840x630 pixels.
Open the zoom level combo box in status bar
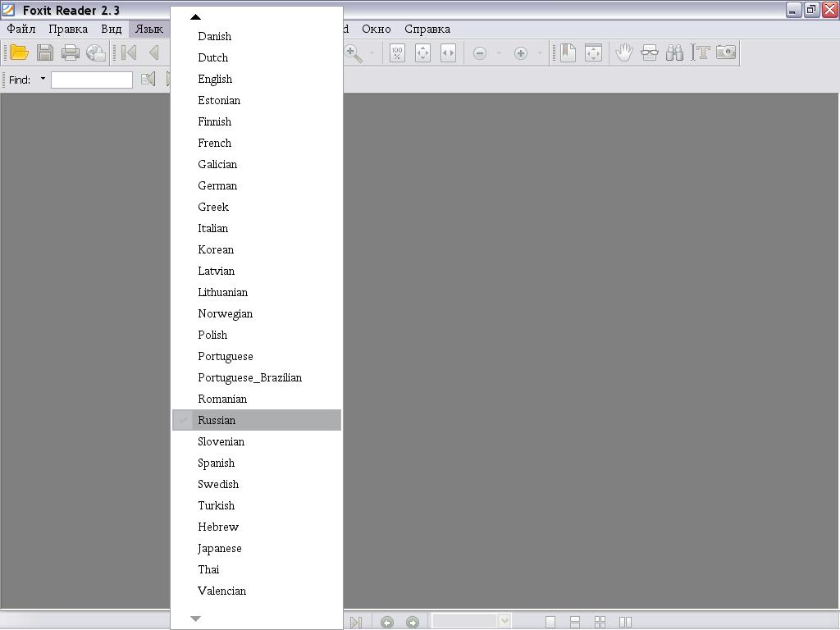(x=504, y=622)
